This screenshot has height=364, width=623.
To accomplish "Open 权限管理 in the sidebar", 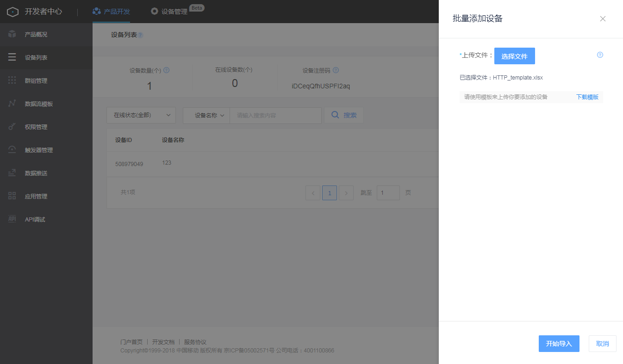I will pyautogui.click(x=46, y=127).
